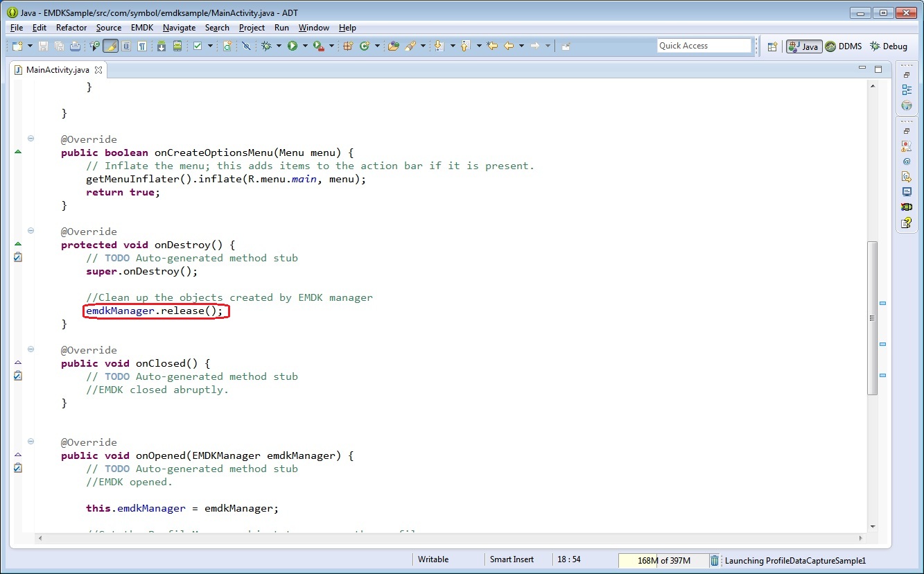Click the Open Perspective icon

click(772, 46)
